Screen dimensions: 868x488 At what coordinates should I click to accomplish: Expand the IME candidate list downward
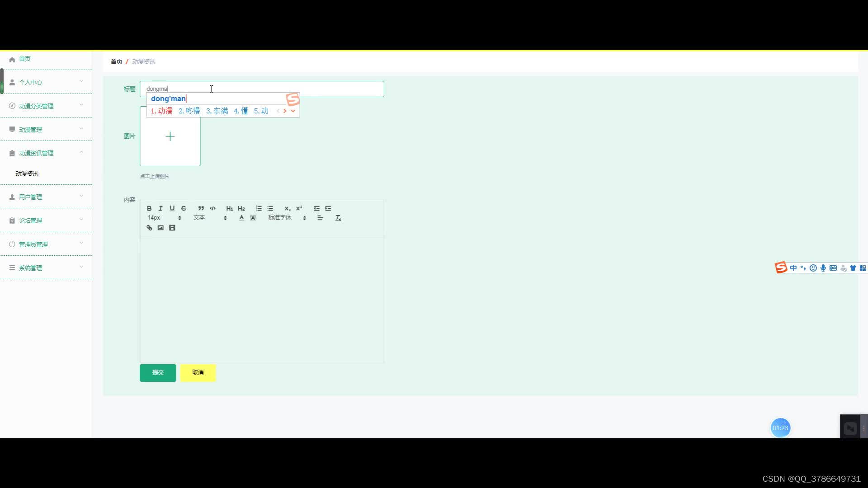click(293, 111)
